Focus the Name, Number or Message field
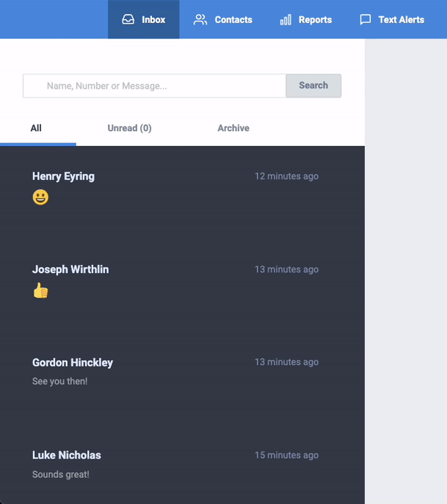This screenshot has height=504, width=447. click(154, 86)
